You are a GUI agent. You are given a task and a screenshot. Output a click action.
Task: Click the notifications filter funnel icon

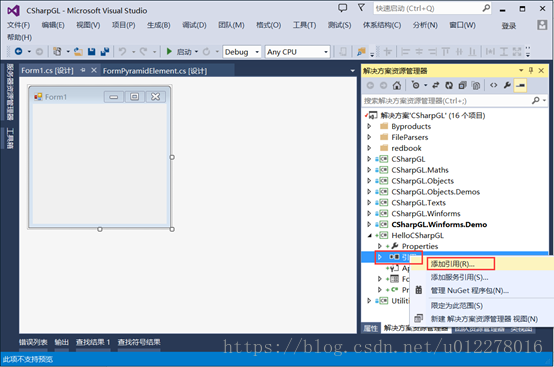pos(361,7)
